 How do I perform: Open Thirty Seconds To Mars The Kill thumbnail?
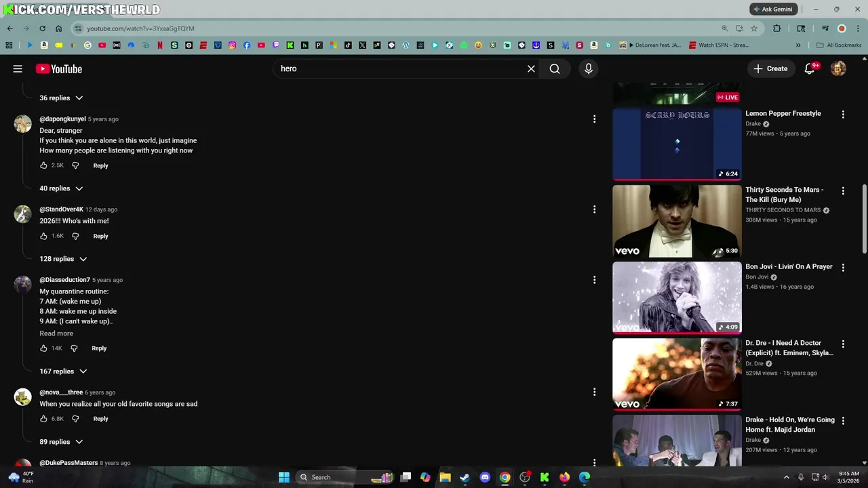coord(677,221)
